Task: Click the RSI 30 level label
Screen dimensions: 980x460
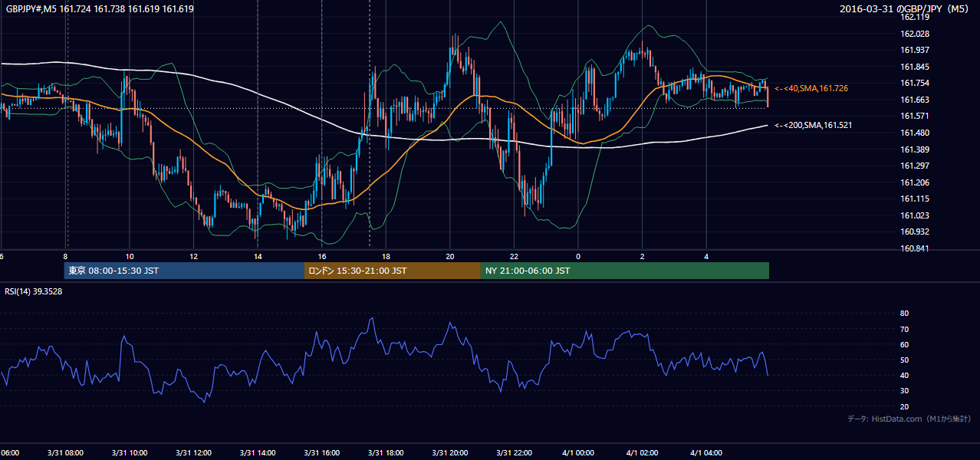Action: click(904, 391)
